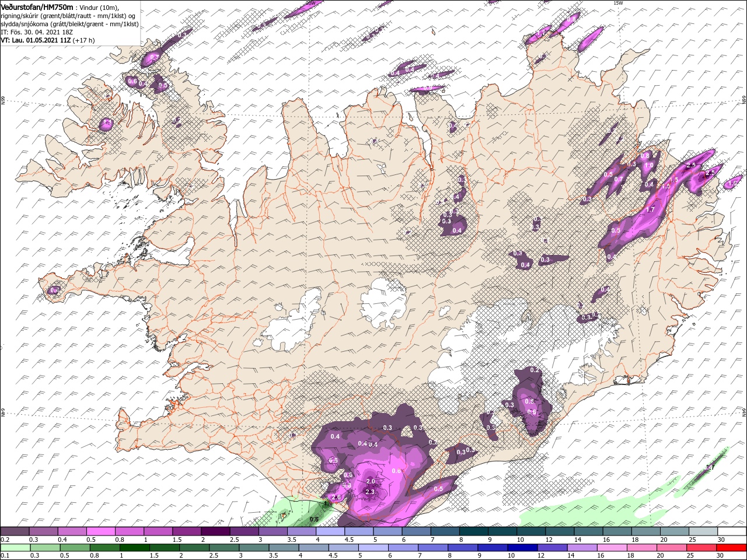The height and width of the screenshot is (560, 747).
Task: Pick the 0.3 swatch in the lower rain legend
Action: (x=44, y=548)
